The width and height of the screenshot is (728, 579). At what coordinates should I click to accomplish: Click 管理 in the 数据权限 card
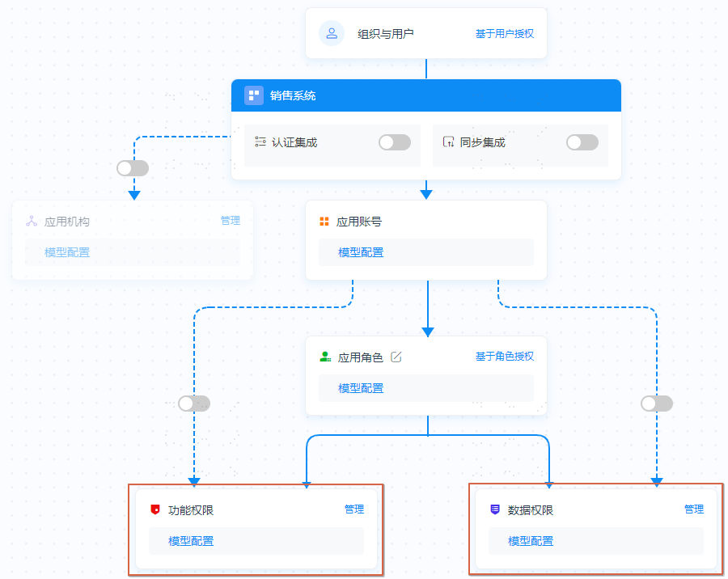coord(694,509)
